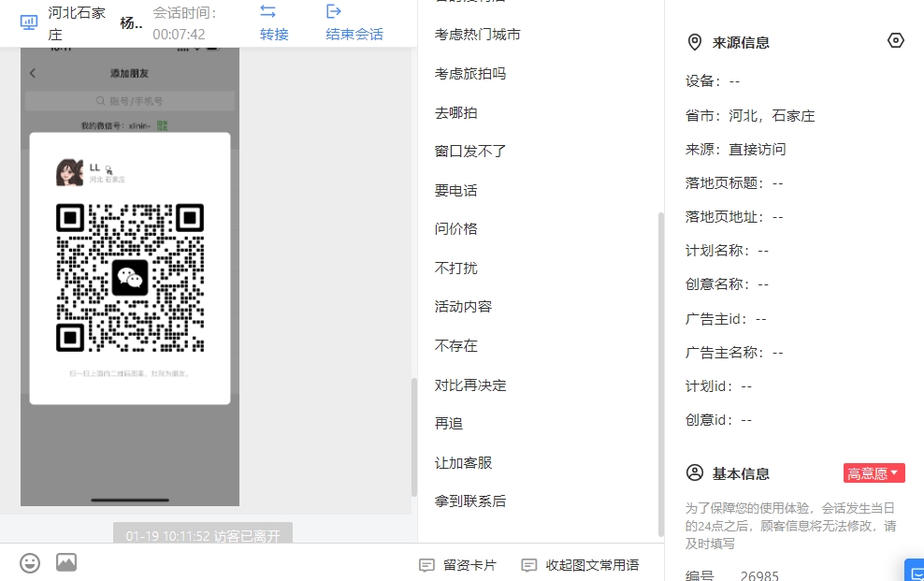This screenshot has height=581, width=924.
Task: Click the 省市：河北，石家庄 row
Action: [750, 115]
